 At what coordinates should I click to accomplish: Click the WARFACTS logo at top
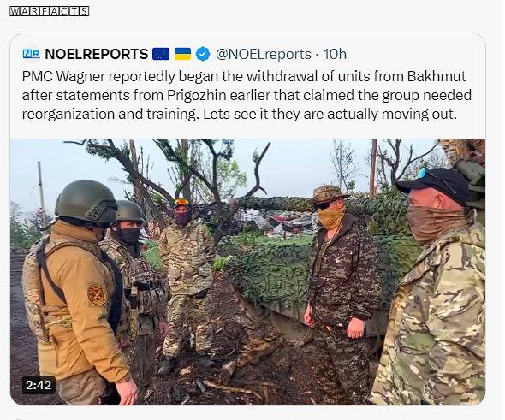[x=49, y=11]
